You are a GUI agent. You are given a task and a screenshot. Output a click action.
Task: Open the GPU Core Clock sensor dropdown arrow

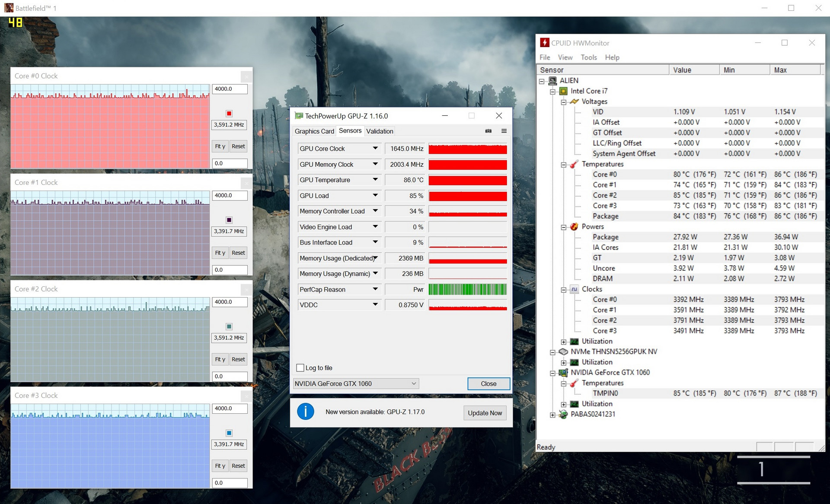pos(375,149)
